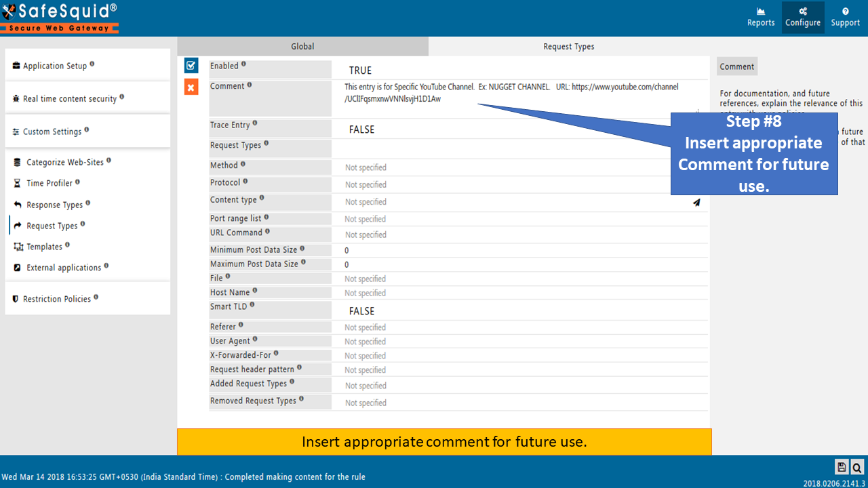The height and width of the screenshot is (488, 868).
Task: Click the paper plane icon beside Content type
Action: [x=696, y=202]
